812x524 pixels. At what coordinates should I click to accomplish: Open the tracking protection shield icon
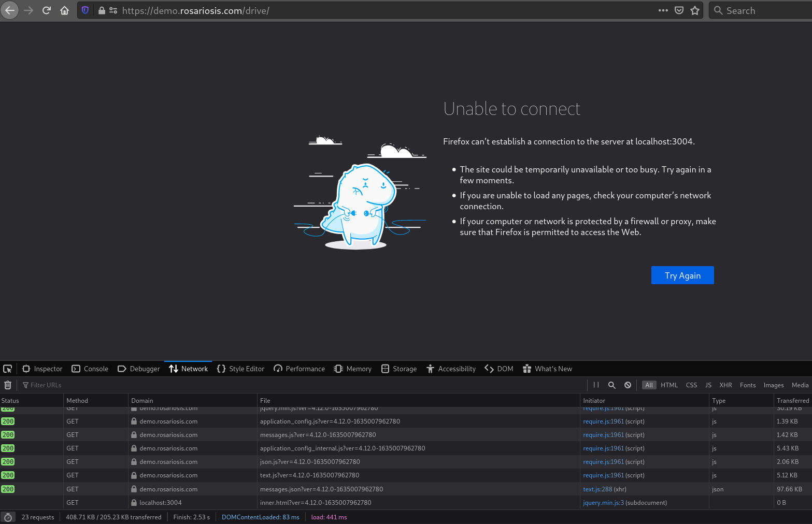(86, 10)
